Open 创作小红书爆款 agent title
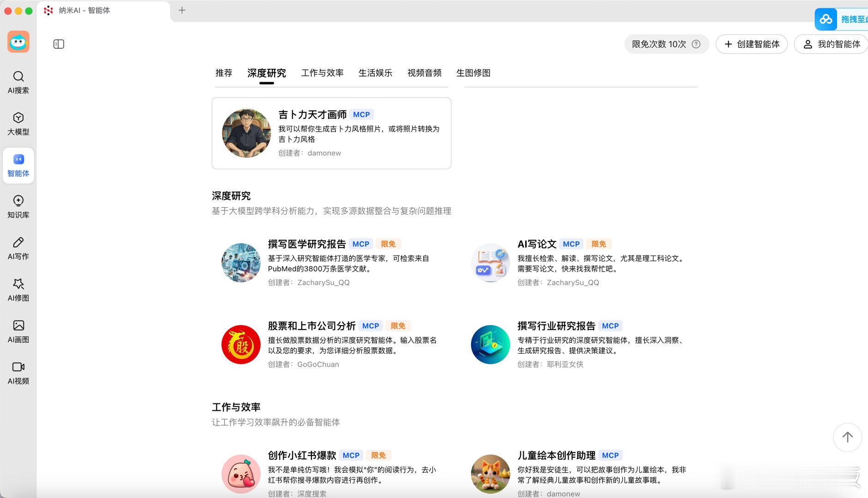Viewport: 868px width, 498px height. [302, 456]
